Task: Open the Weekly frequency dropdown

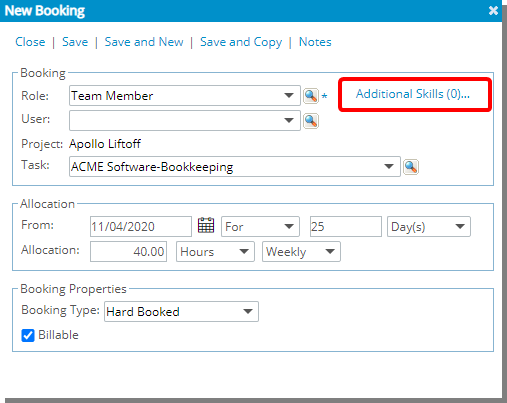Action: (x=301, y=252)
